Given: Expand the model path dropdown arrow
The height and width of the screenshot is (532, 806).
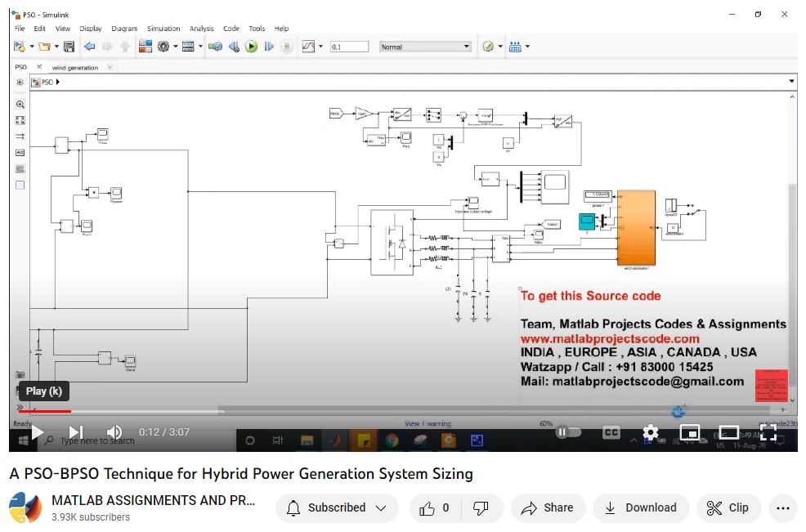Looking at the screenshot, I should pyautogui.click(x=791, y=82).
